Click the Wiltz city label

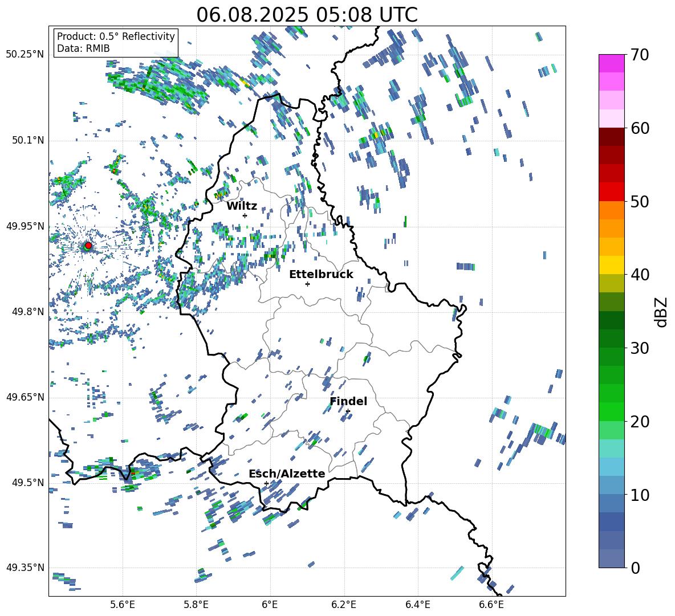[242, 206]
